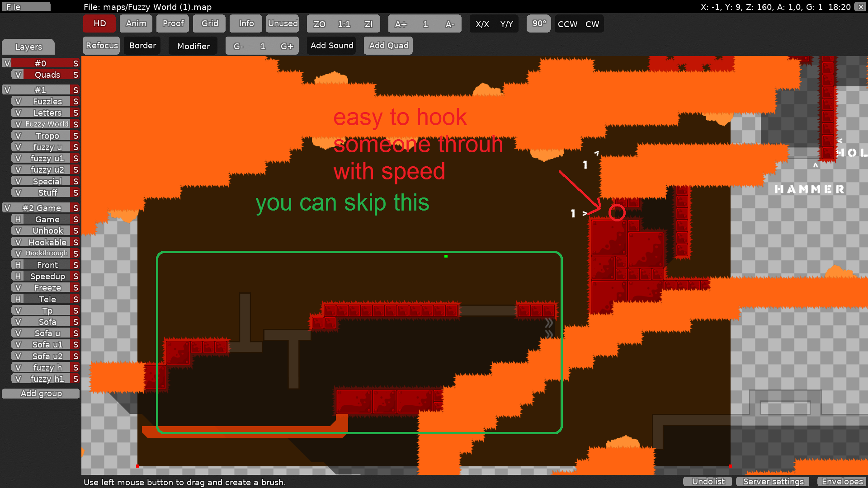
Task: Open the Layers tab
Action: click(x=28, y=47)
